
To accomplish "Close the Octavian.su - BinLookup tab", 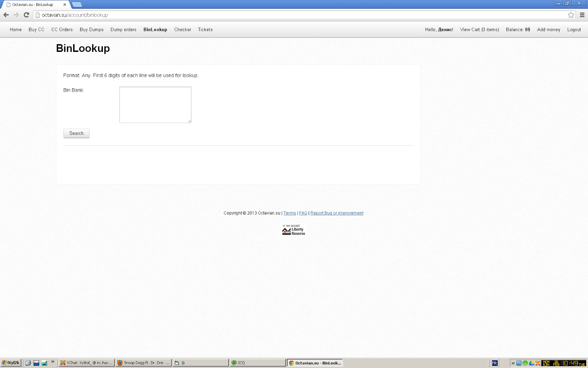I will [65, 5].
